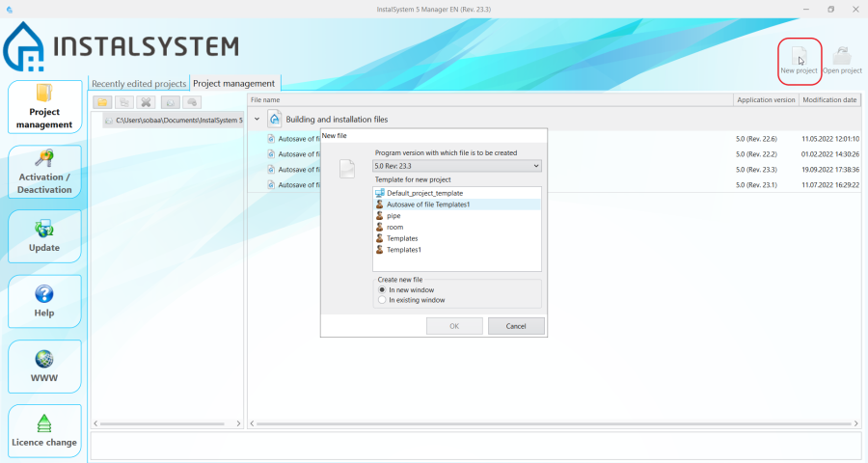Click right scroll arrow of file list
The height and width of the screenshot is (463, 868).
(x=855, y=423)
